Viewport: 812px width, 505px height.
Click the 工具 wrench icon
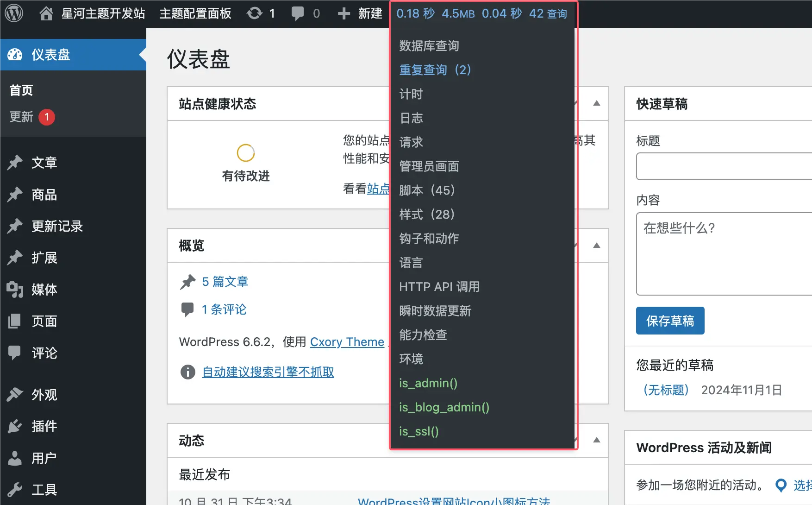point(15,490)
